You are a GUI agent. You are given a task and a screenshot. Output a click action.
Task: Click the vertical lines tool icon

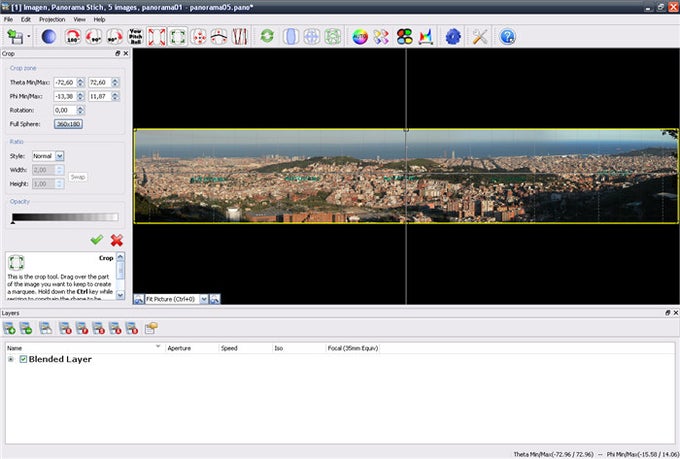click(240, 36)
